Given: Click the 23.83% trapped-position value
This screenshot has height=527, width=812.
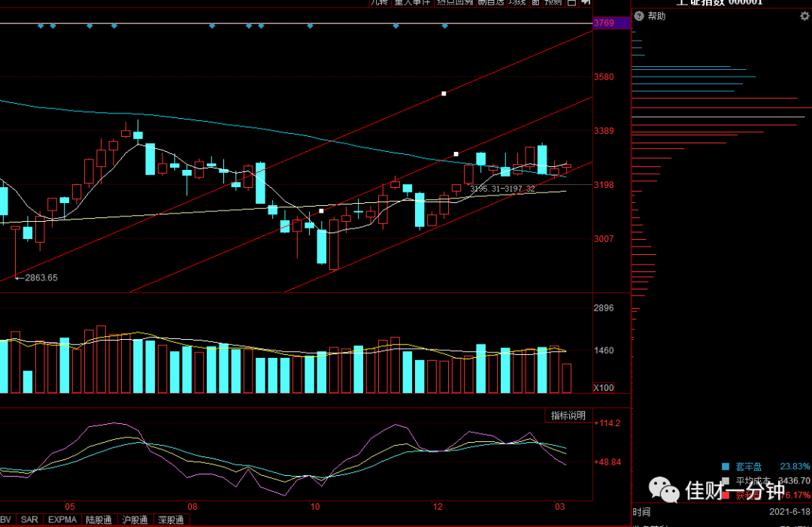Looking at the screenshot, I should [x=795, y=466].
